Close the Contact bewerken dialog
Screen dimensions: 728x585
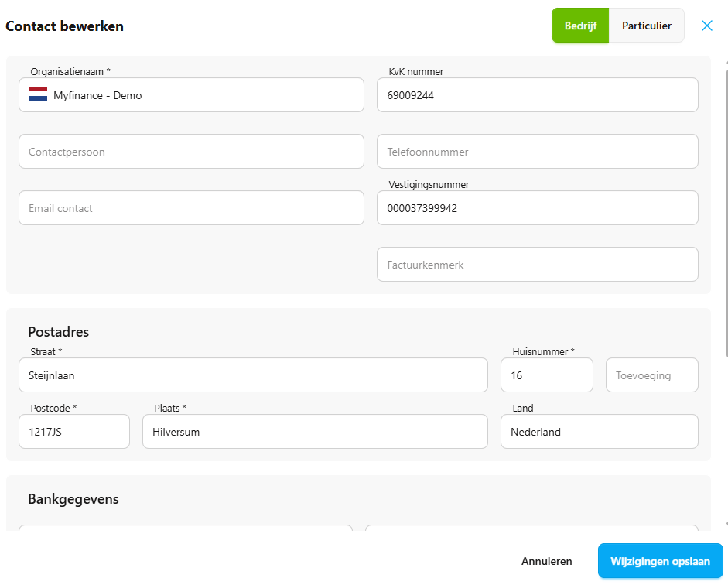coord(706,26)
